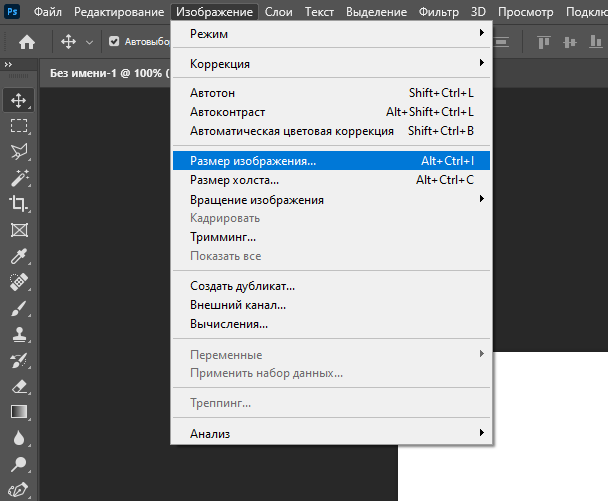Click the white canvas area of the document

coord(551,427)
